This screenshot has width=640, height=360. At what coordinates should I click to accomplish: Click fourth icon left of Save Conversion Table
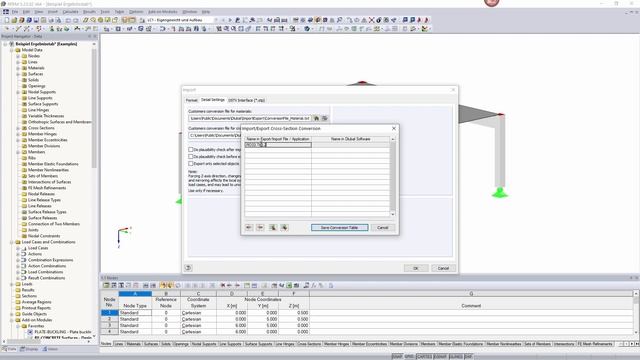tap(284, 227)
